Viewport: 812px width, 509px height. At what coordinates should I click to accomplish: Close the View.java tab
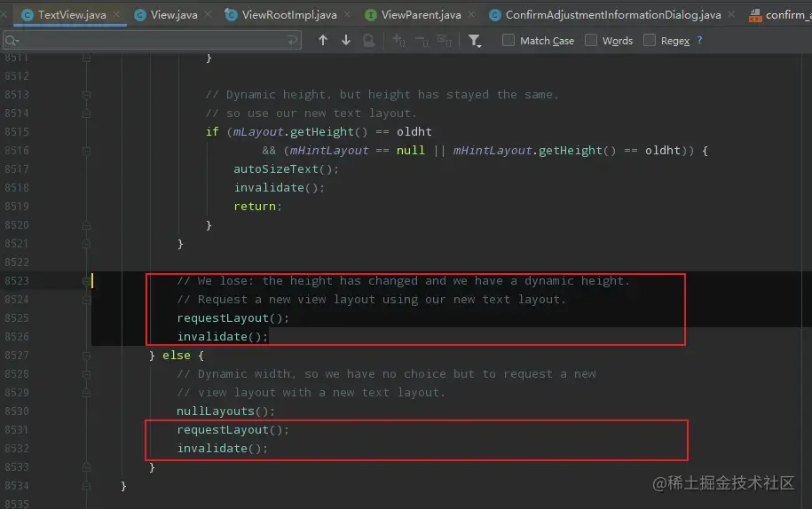coord(208,14)
